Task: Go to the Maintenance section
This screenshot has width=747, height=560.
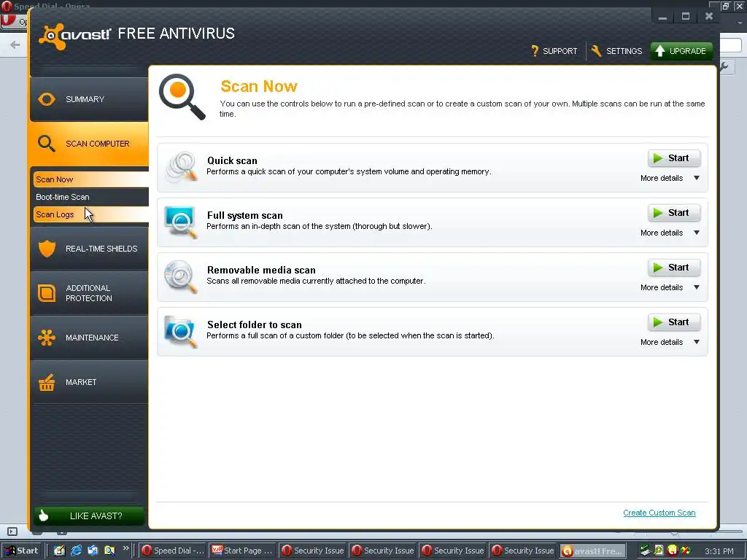Action: point(89,338)
